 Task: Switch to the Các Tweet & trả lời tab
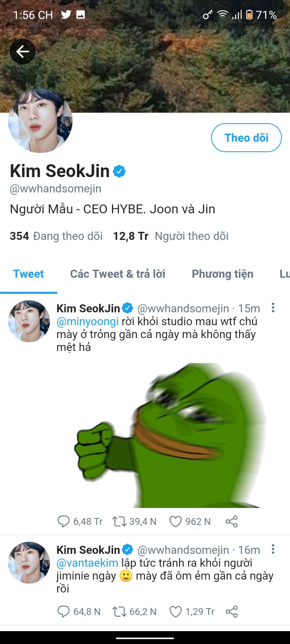(x=118, y=274)
